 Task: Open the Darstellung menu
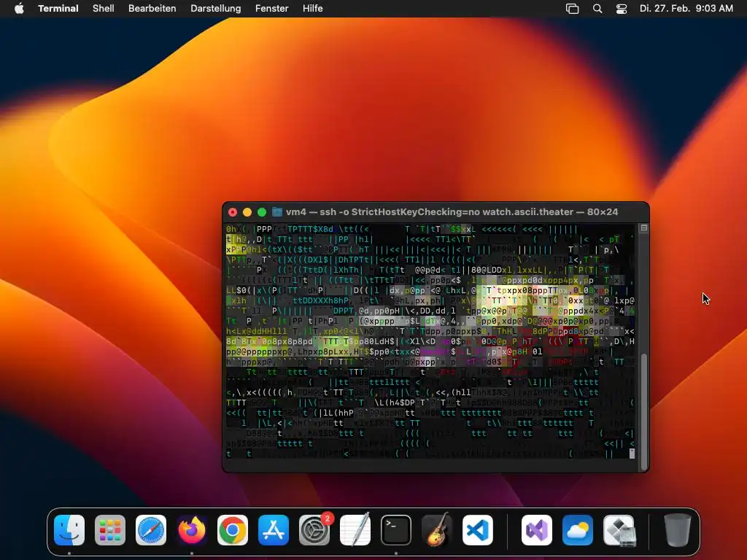(216, 9)
